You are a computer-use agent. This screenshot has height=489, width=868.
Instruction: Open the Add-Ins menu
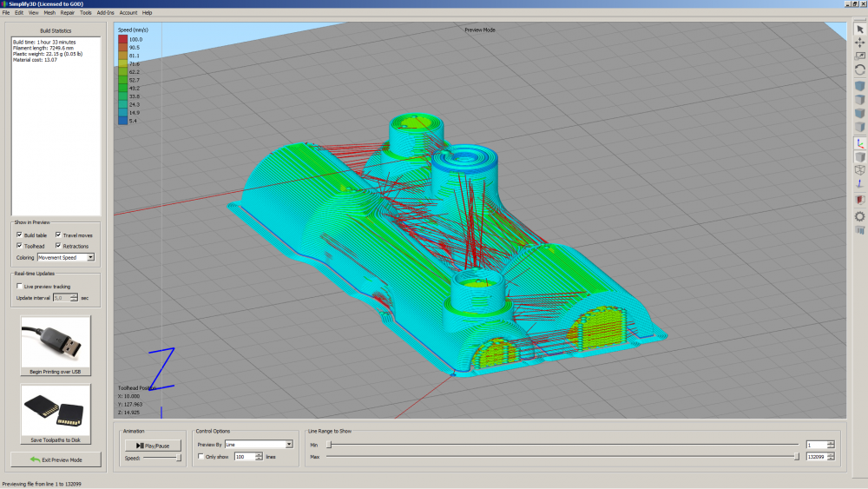click(x=105, y=13)
